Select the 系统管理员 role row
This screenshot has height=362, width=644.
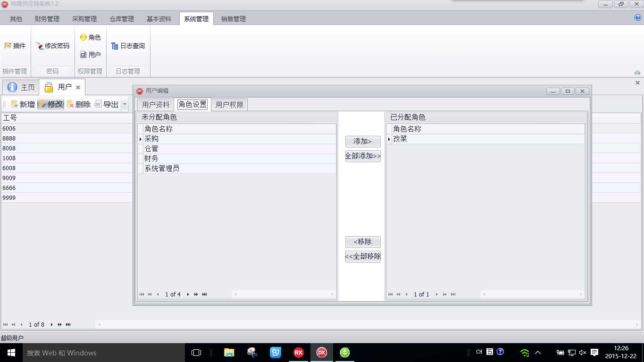click(237, 169)
